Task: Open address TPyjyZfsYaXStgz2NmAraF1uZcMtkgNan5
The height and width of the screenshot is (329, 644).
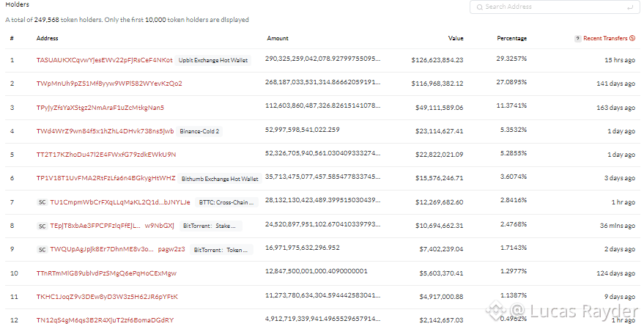Action: 100,108
